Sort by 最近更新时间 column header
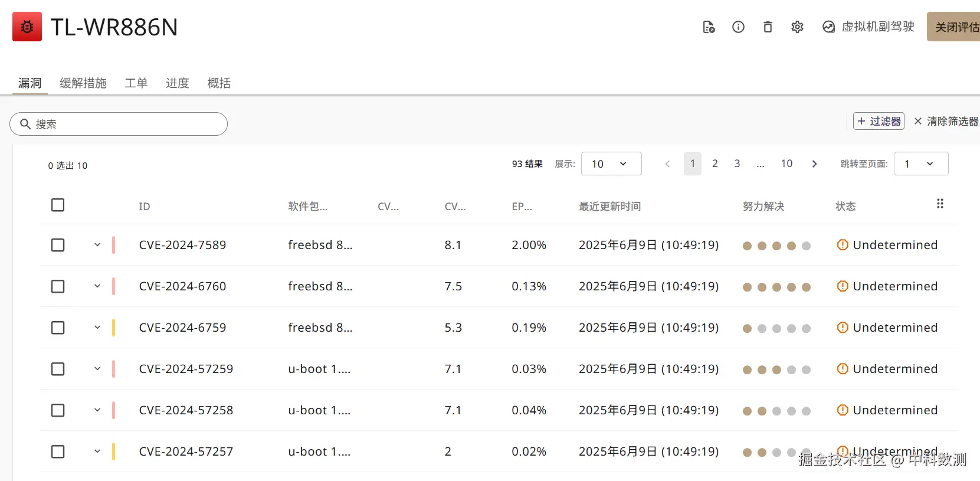This screenshot has height=481, width=980. 609,207
